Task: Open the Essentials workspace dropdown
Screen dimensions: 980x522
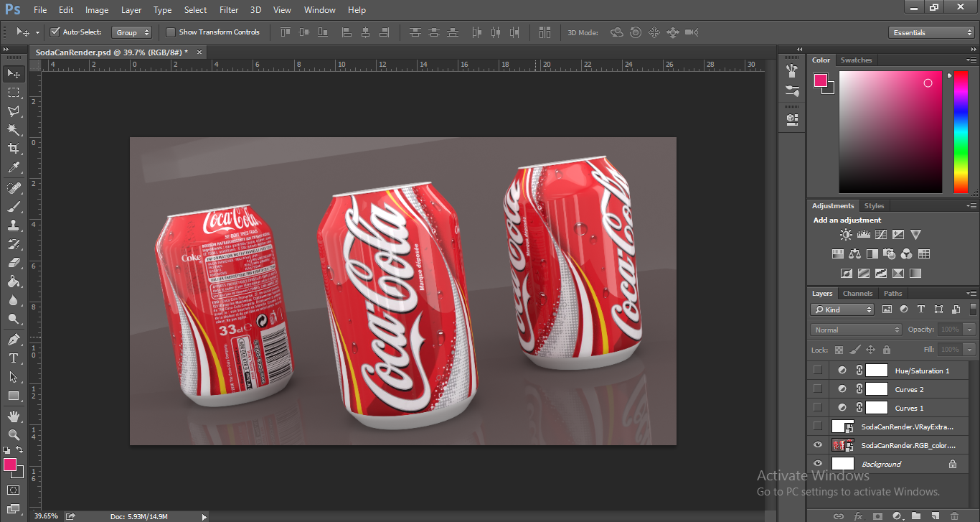Action: click(x=930, y=32)
